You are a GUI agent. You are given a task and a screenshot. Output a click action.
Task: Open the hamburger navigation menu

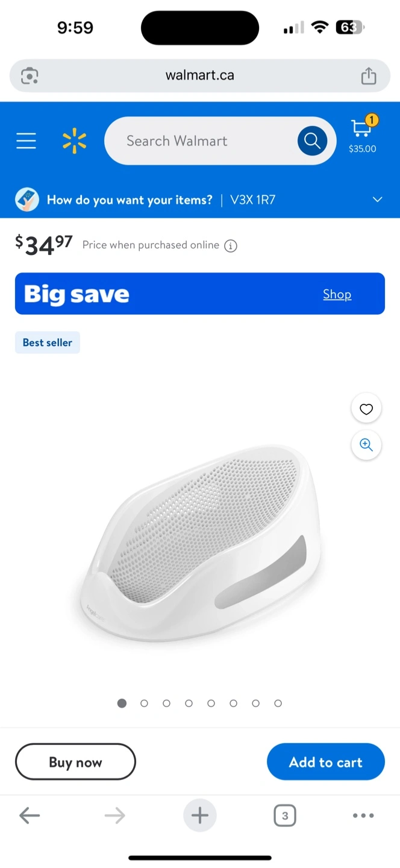pyautogui.click(x=26, y=141)
